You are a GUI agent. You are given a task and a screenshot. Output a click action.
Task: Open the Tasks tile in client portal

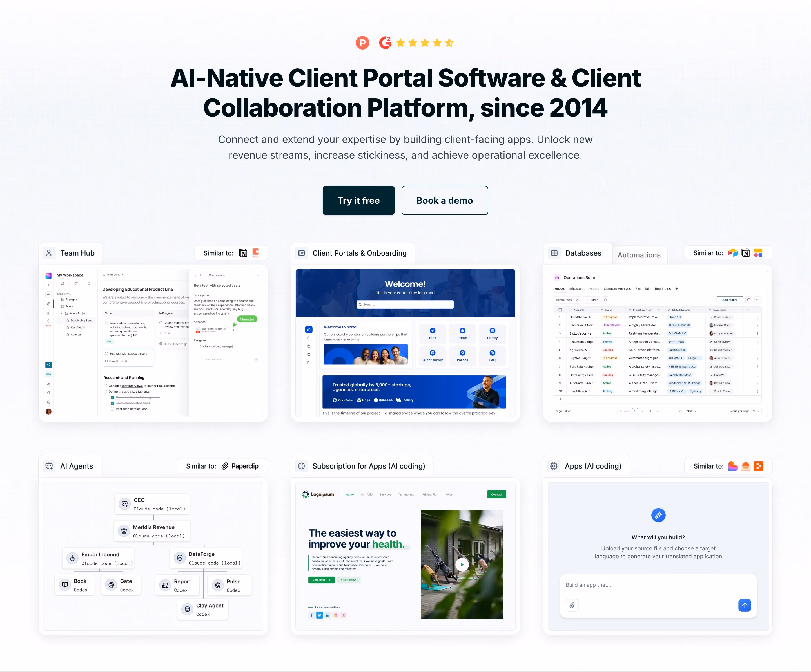point(462,333)
